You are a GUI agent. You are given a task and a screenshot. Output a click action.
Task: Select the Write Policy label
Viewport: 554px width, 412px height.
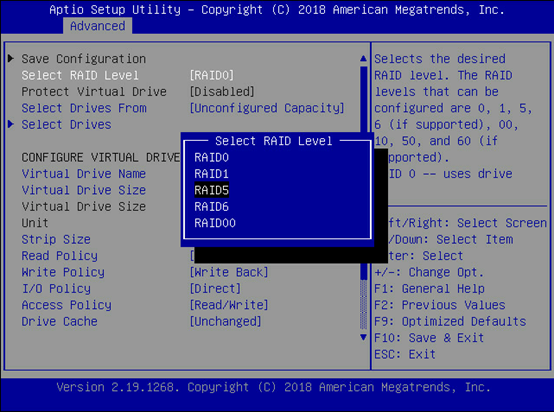pos(63,272)
